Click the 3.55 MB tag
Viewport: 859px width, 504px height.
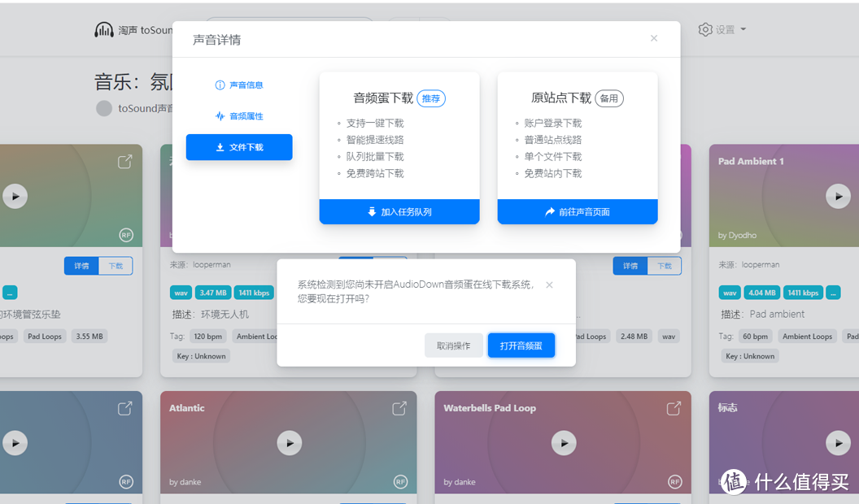89,337
